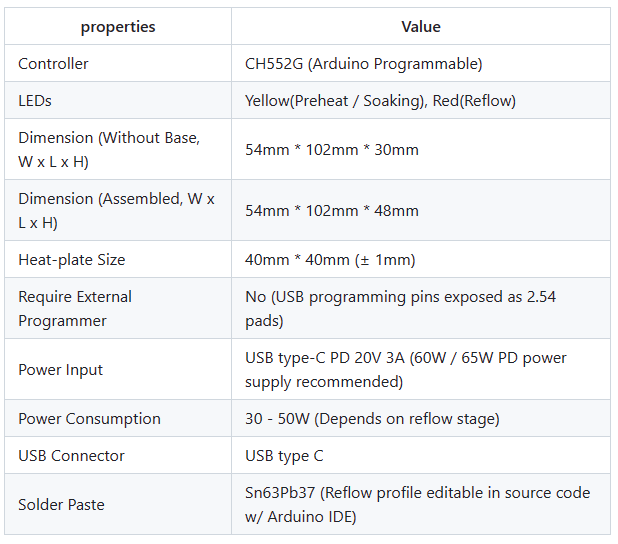618x544 pixels.
Task: Select the "Power Input" property cell
Action: (x=59, y=370)
